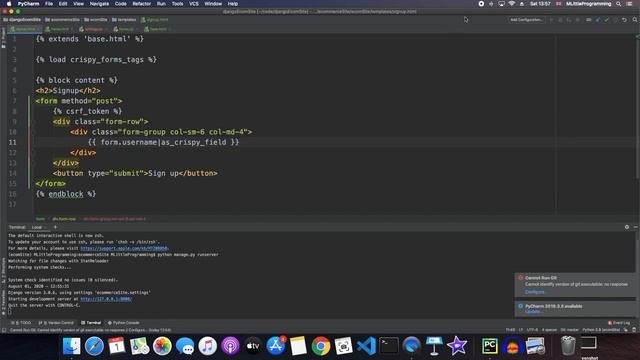The height and width of the screenshot is (360, 640).
Task: Hide the terminal panel with minimize icon
Action: click(x=636, y=227)
